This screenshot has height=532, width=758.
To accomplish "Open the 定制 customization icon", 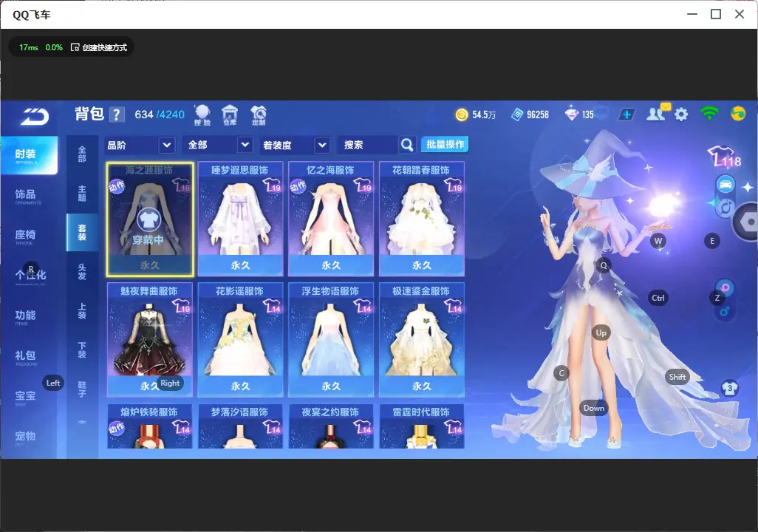I will pyautogui.click(x=259, y=115).
